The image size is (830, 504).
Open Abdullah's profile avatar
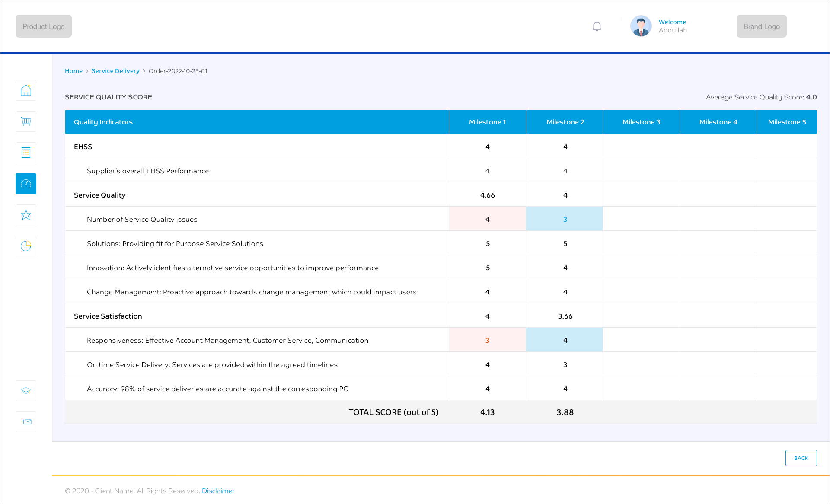pos(641,26)
